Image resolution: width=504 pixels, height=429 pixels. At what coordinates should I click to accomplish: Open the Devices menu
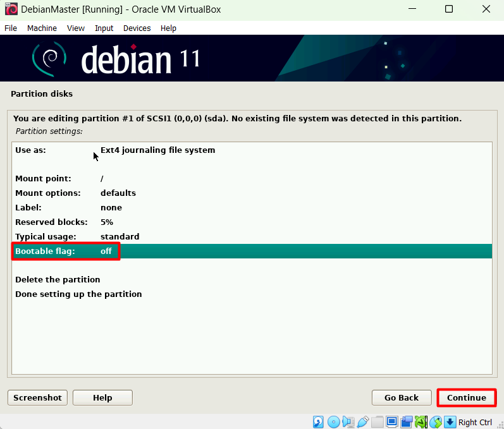137,28
